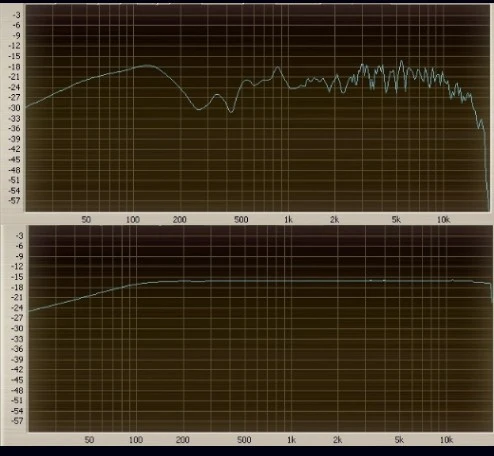Click the lower graph's flat curve at 1k
Image resolution: width=494 pixels, height=456 pixels.
tap(291, 281)
